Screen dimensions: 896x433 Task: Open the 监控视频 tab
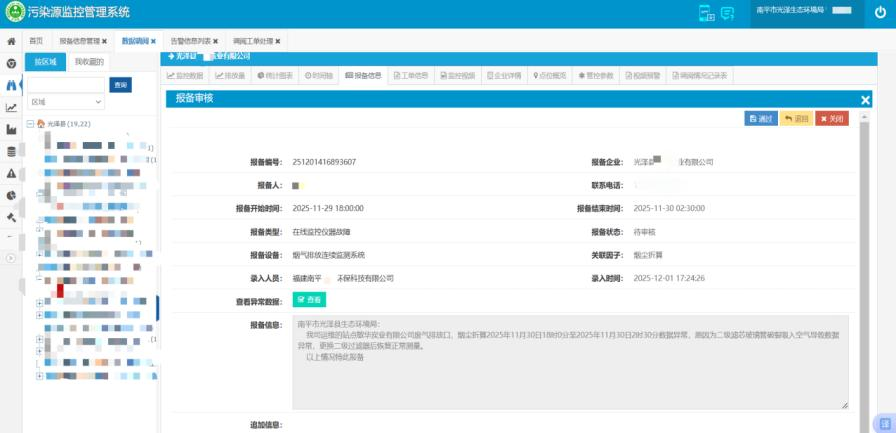(x=458, y=75)
